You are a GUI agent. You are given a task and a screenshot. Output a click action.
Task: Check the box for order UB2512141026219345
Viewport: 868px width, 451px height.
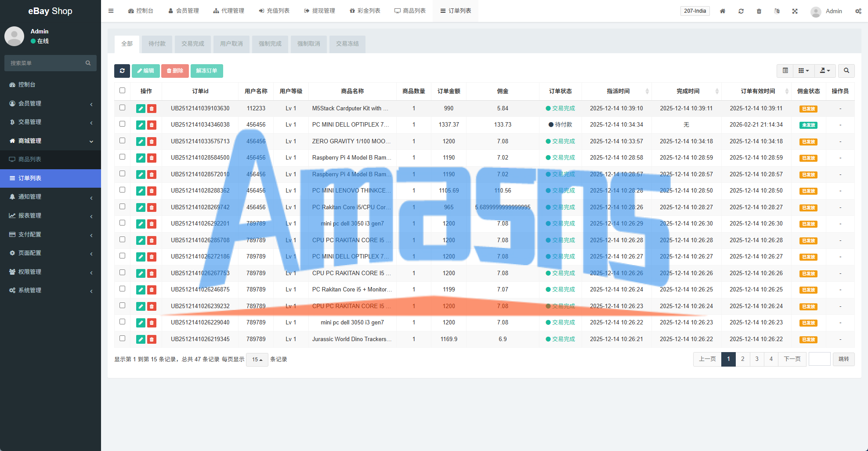coord(123,338)
